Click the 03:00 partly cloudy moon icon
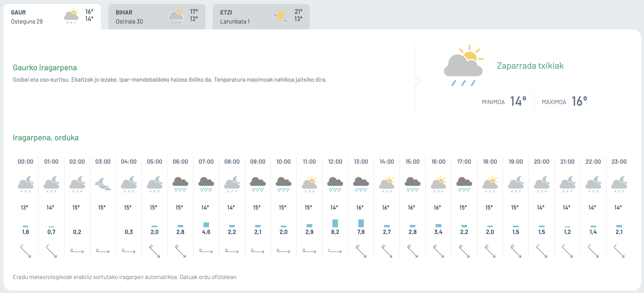Image resolution: width=644 pixels, height=293 pixels. 103,184
